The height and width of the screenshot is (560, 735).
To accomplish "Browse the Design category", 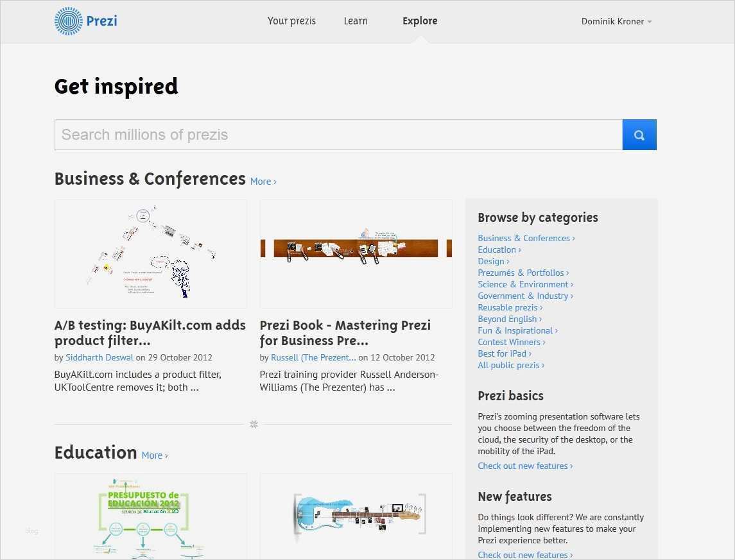I will click(x=492, y=261).
